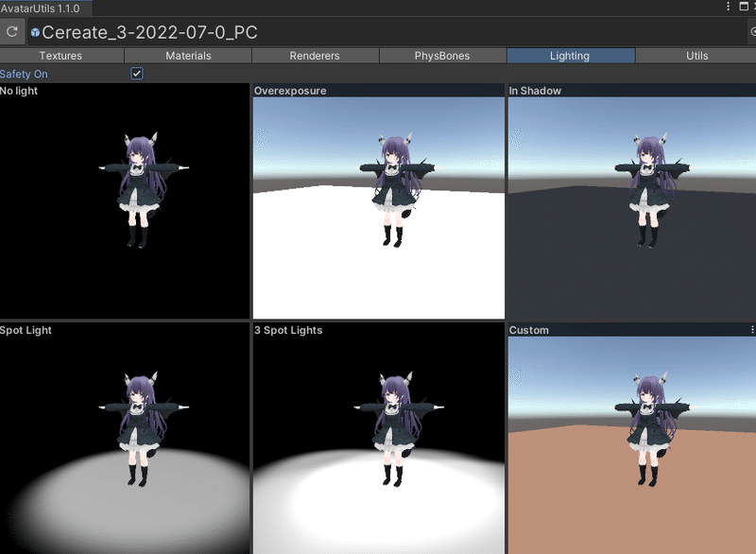Click the Cereate_3-2022-07-0_PC name field

tap(189, 31)
